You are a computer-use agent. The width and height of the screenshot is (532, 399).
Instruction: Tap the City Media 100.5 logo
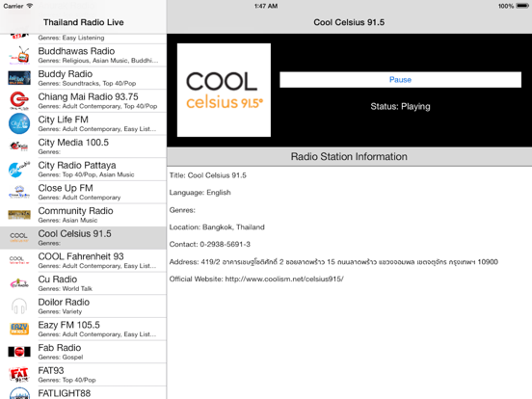point(19,146)
